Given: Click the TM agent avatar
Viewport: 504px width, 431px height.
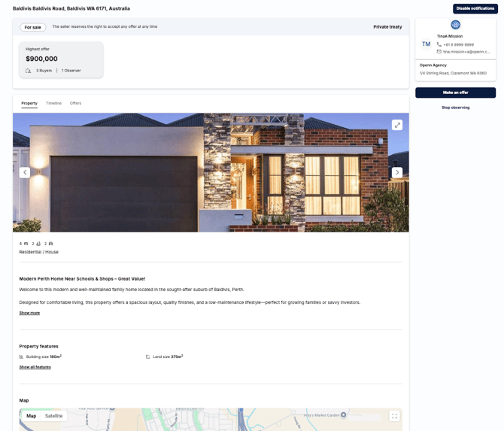Looking at the screenshot, I should (x=426, y=44).
